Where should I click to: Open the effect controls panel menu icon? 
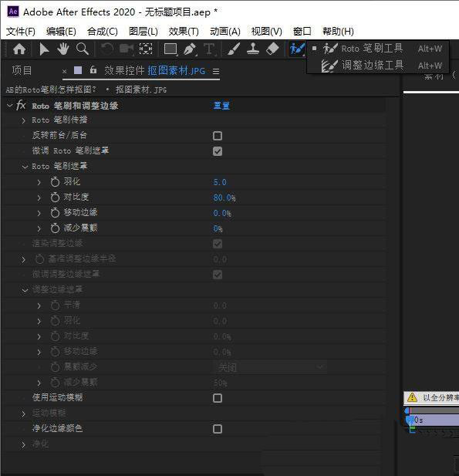[216, 71]
